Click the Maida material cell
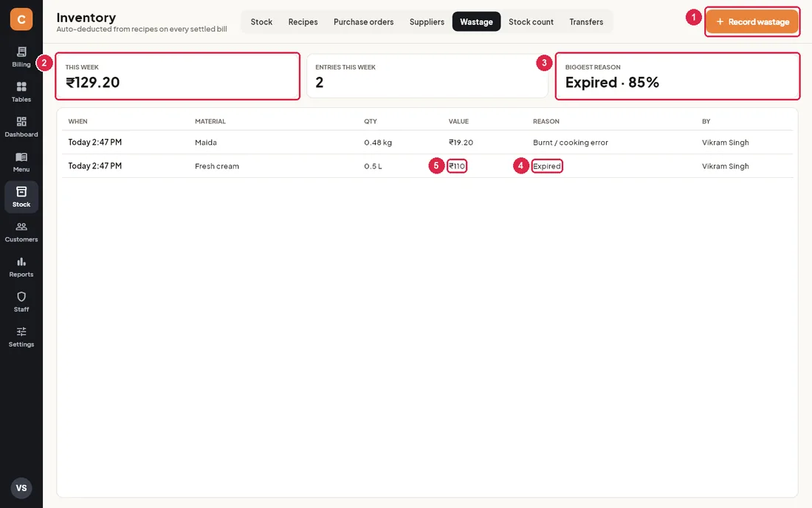The image size is (812, 508). (206, 143)
